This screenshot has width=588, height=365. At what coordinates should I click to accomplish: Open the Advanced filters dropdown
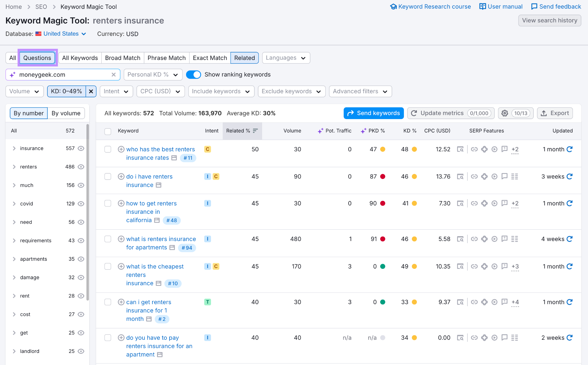360,91
